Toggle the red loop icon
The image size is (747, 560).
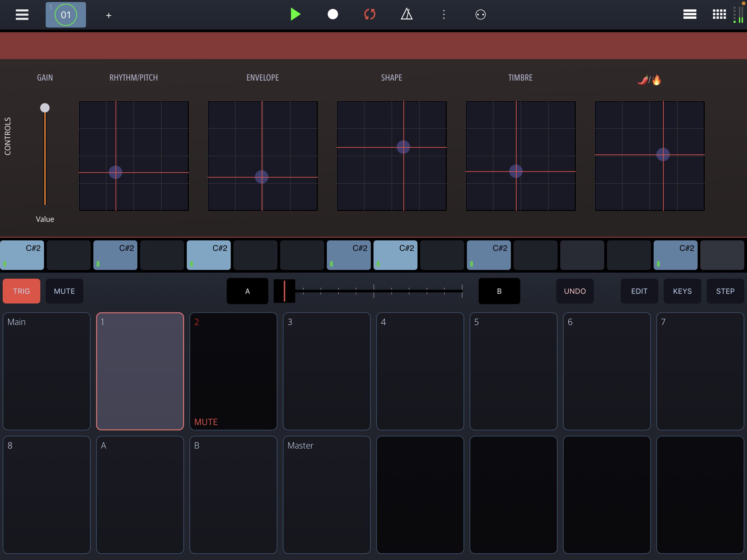point(370,14)
